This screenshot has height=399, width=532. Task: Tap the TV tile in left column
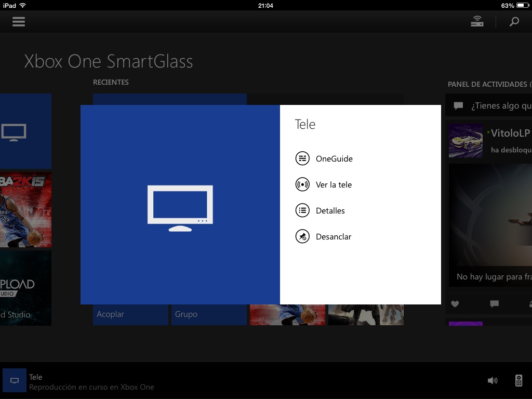coord(26,131)
